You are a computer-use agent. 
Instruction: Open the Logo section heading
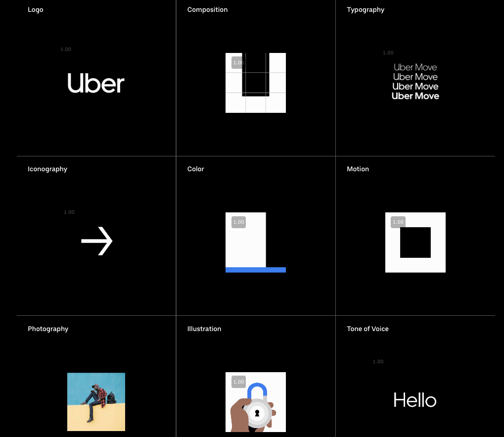35,9
